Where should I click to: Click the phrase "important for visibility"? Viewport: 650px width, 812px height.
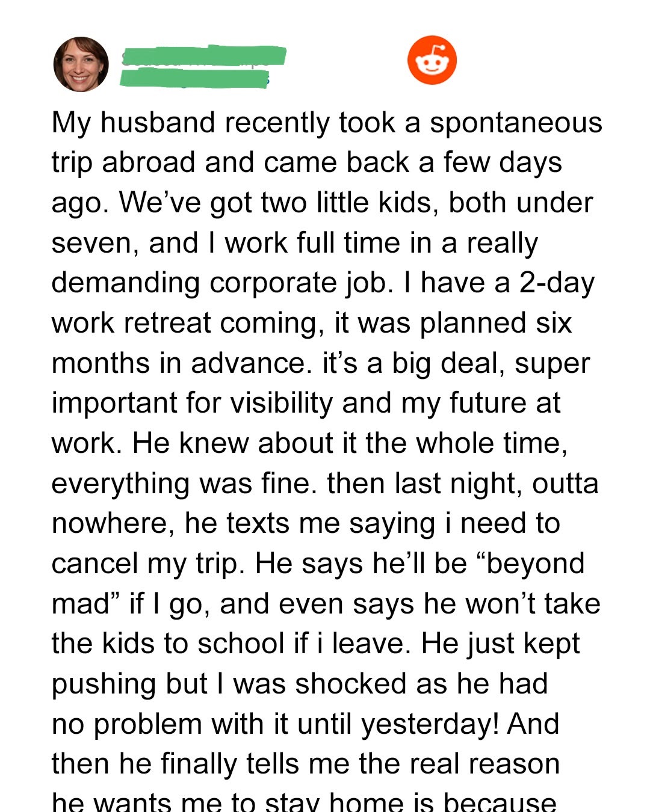tap(192, 404)
